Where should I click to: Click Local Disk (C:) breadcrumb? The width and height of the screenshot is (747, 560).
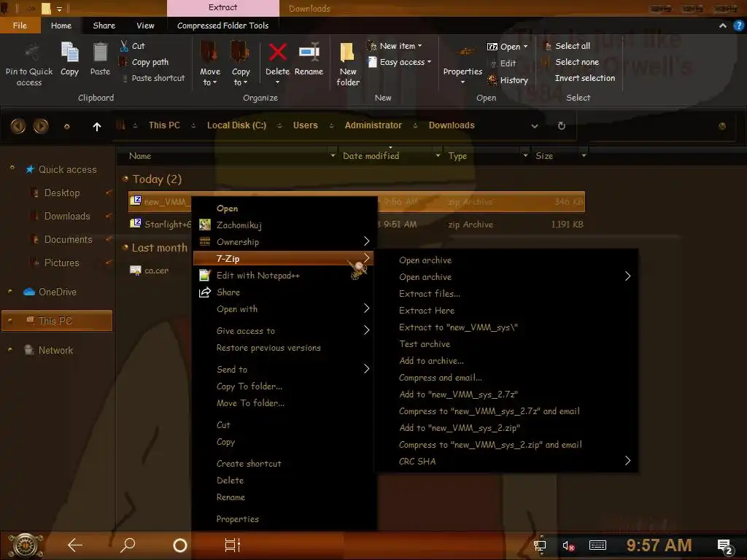pos(236,125)
